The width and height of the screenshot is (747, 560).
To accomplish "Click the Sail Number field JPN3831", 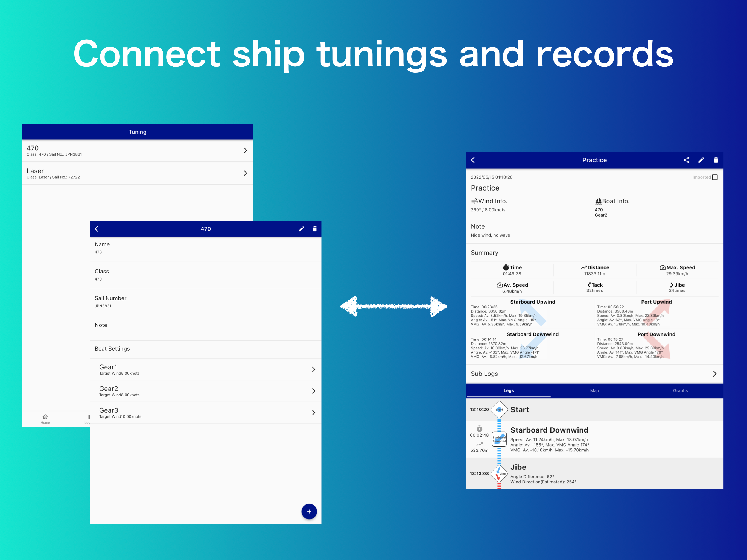I will tap(206, 302).
